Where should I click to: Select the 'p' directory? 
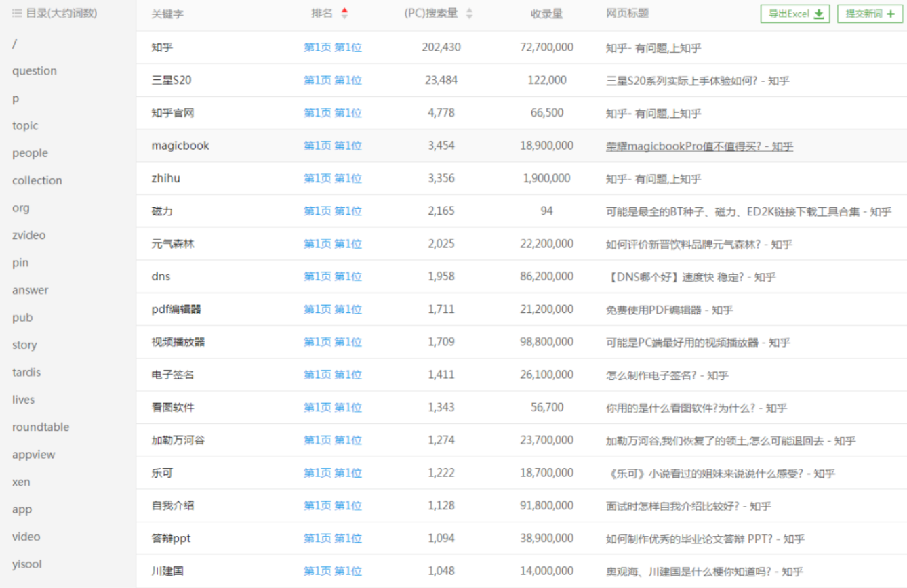(16, 99)
